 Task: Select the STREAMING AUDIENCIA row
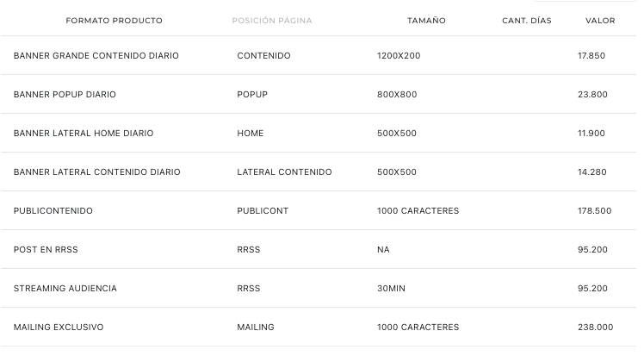pyautogui.click(x=319, y=288)
